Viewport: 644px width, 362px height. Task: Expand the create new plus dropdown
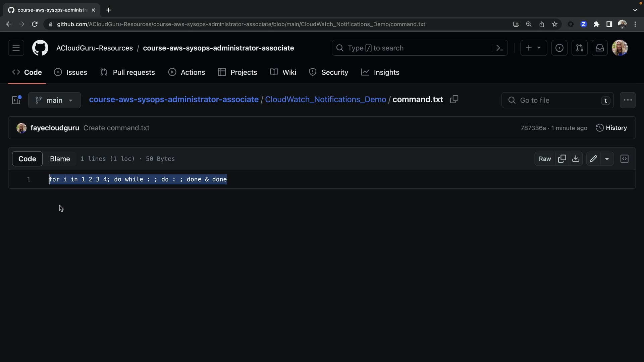(533, 48)
